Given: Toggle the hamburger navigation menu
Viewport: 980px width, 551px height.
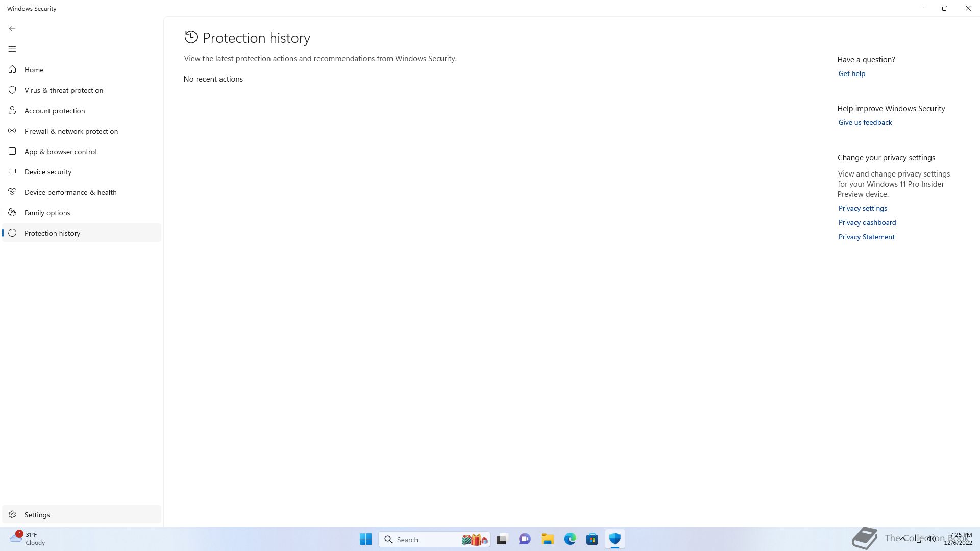Looking at the screenshot, I should click(x=12, y=49).
